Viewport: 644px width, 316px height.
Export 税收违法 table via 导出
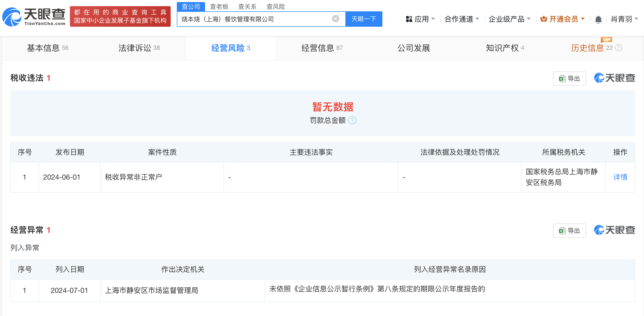click(x=569, y=79)
